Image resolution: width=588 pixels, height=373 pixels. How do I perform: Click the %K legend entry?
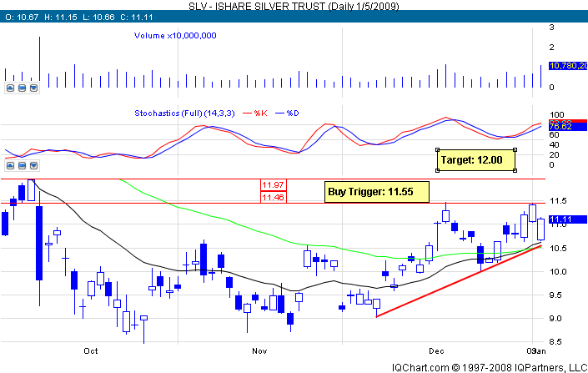pyautogui.click(x=255, y=113)
